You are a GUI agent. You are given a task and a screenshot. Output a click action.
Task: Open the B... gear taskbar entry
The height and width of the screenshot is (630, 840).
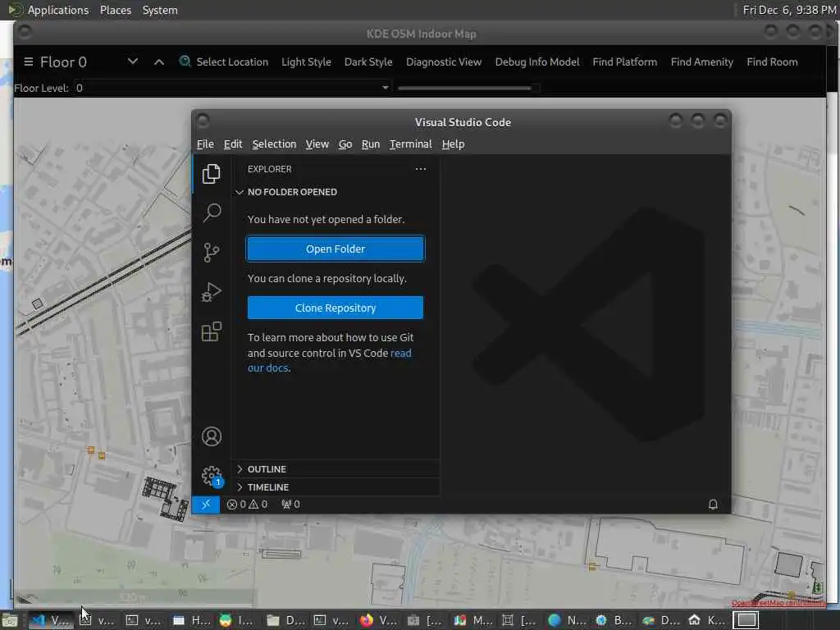(x=614, y=620)
